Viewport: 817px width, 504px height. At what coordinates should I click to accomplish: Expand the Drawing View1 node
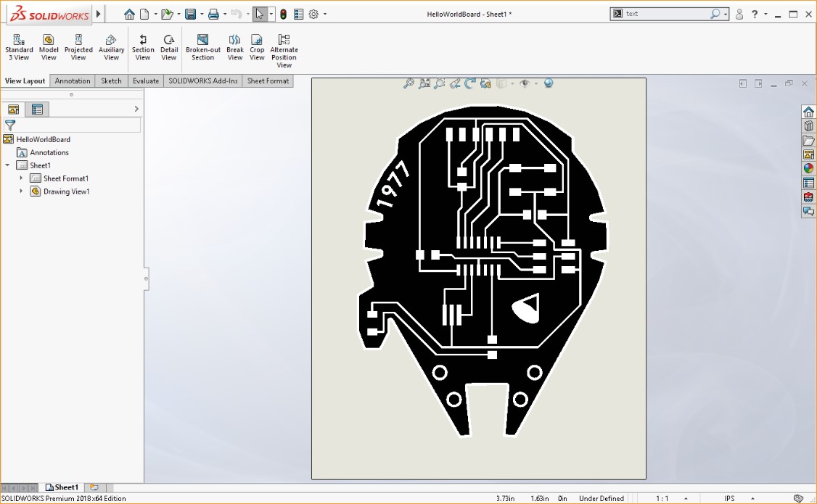point(21,191)
